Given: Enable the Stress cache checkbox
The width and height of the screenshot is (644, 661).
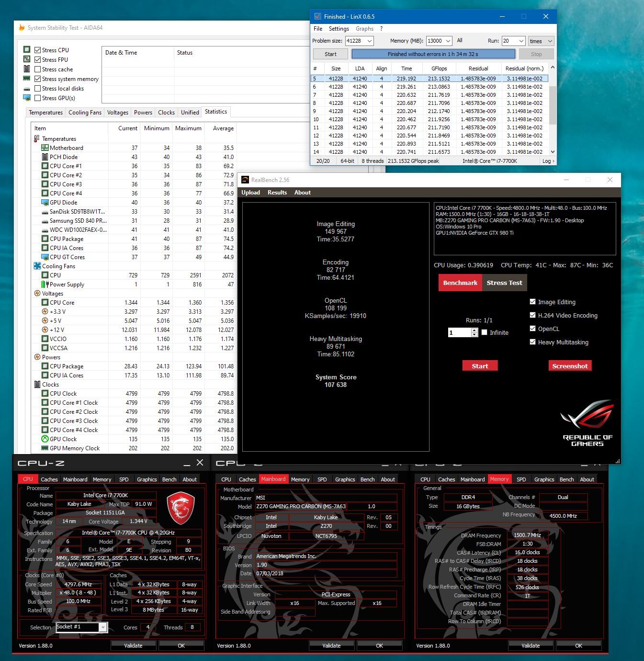Looking at the screenshot, I should click(x=37, y=69).
